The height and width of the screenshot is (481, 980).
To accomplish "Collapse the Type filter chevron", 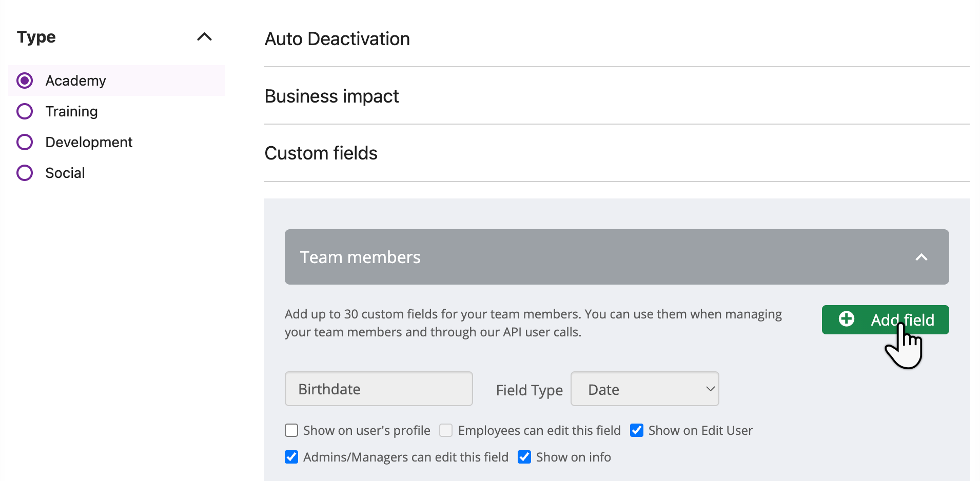I will click(x=204, y=37).
